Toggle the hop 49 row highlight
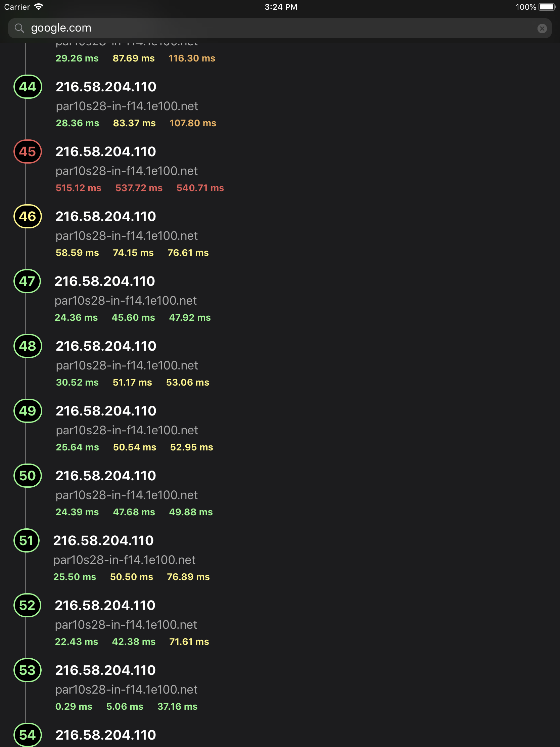 pyautogui.click(x=27, y=411)
